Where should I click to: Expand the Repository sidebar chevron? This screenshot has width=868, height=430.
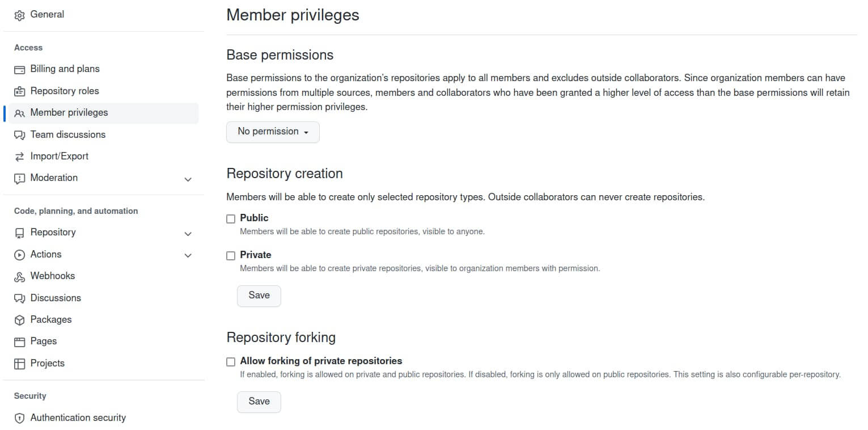tap(188, 233)
